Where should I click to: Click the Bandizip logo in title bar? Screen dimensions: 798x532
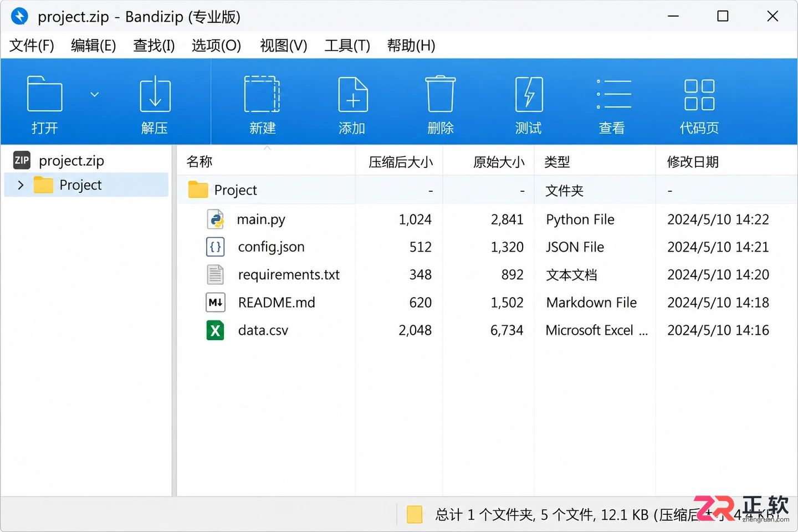(x=19, y=16)
